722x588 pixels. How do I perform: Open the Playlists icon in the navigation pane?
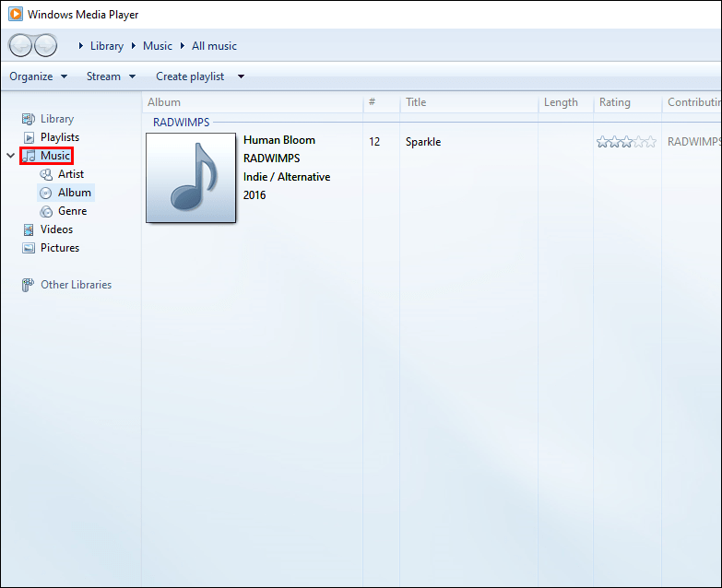point(29,137)
